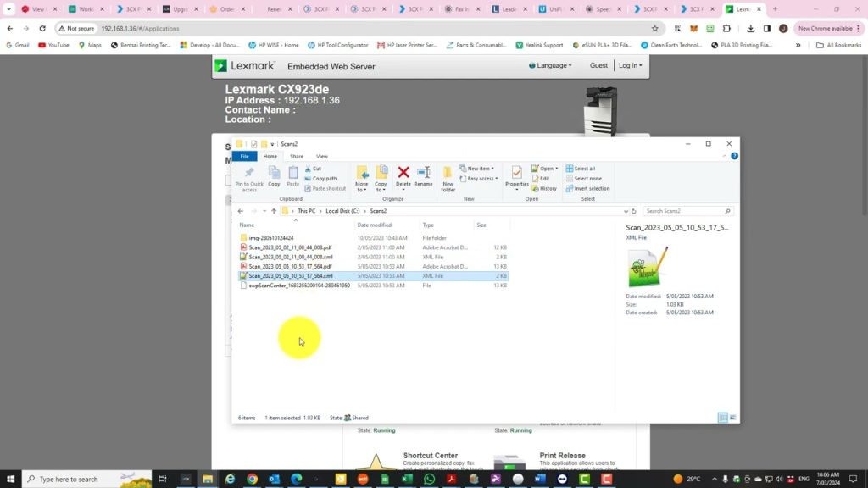This screenshot has height=488, width=868.
Task: Open Chrome extensions puzzle icon
Action: click(x=726, y=28)
